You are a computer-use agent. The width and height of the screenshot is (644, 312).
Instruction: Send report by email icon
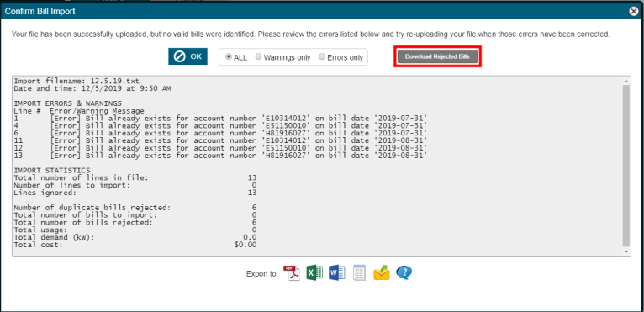[x=382, y=272]
